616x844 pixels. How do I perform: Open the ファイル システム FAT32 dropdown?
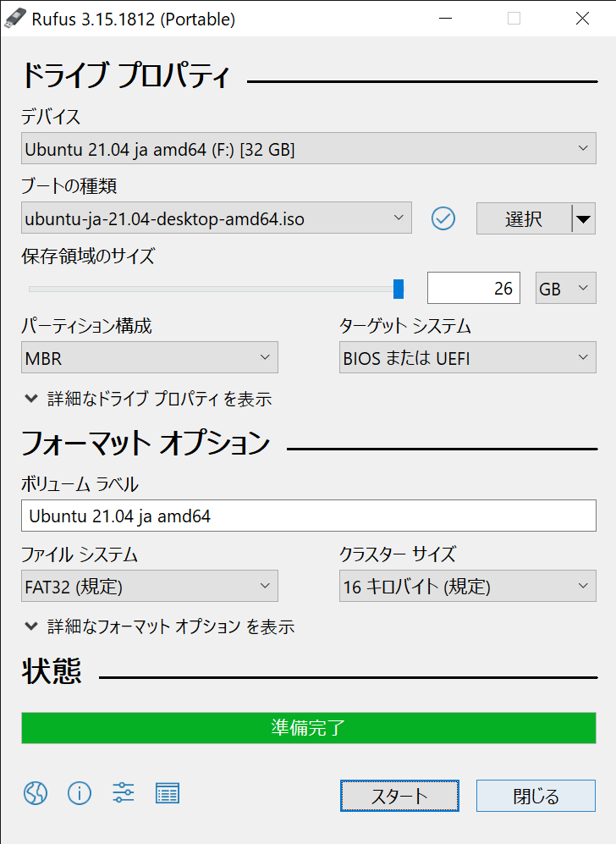coord(150,586)
